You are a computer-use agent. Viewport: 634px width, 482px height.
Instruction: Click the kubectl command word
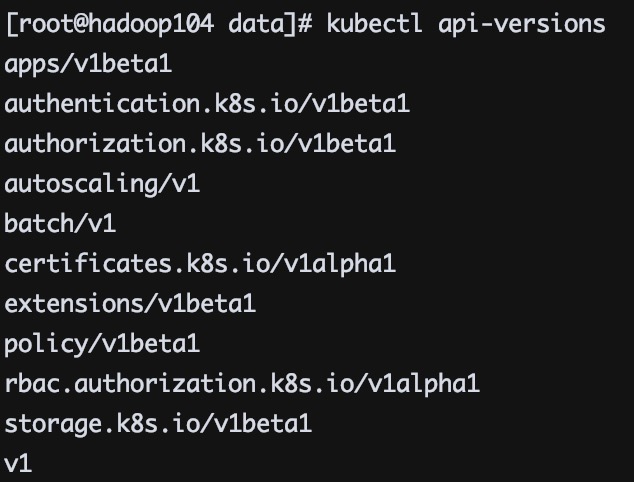pyautogui.click(x=375, y=23)
